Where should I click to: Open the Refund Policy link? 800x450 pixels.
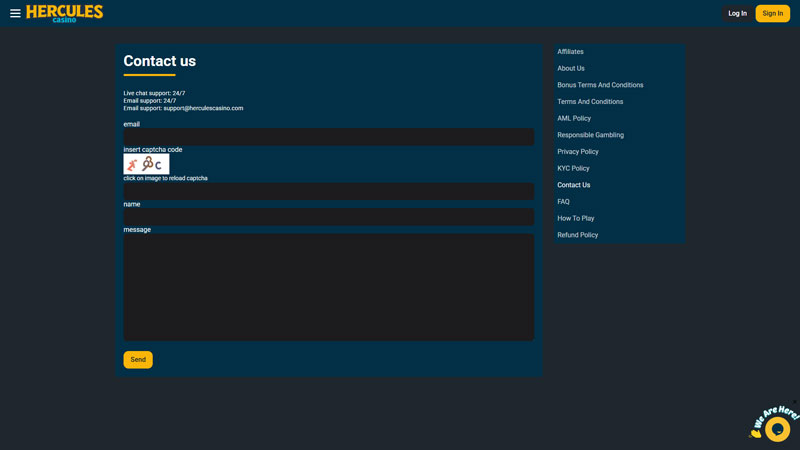click(x=578, y=235)
